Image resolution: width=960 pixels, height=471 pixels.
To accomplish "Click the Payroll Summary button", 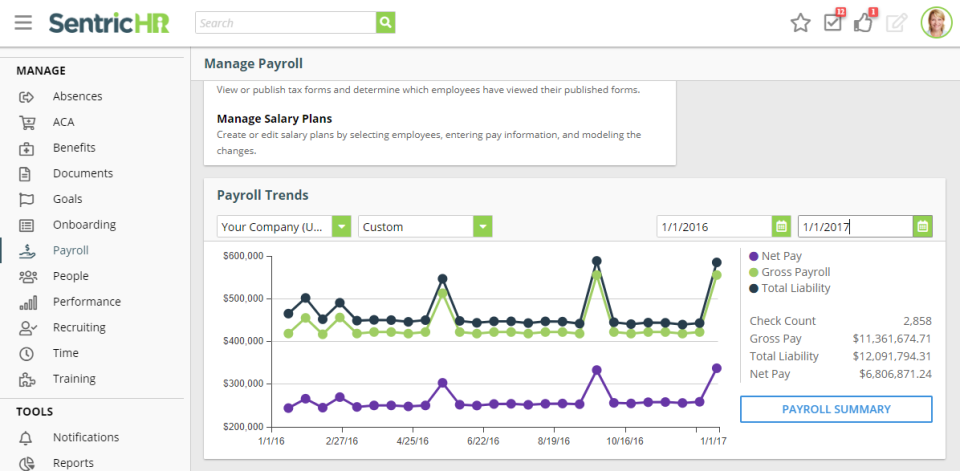I will coord(835,409).
